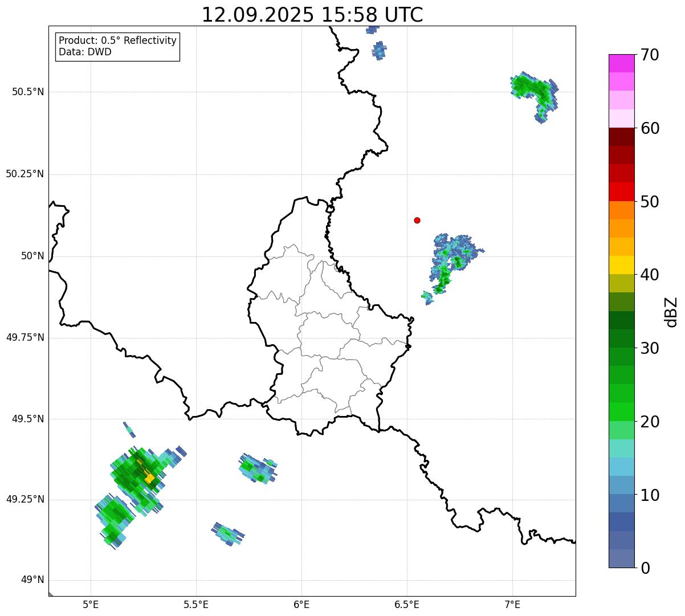Screen dimensions: 685x616
Task: Click the title 12.09.2025 15:58 UTC
Action: [x=312, y=15]
